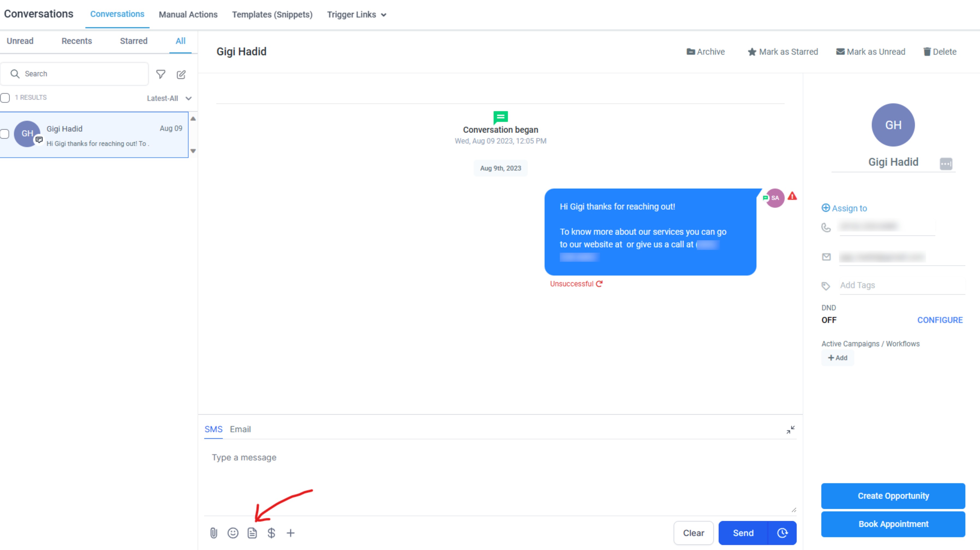Click the GH avatar in conversation list
980x550 pixels.
point(27,134)
